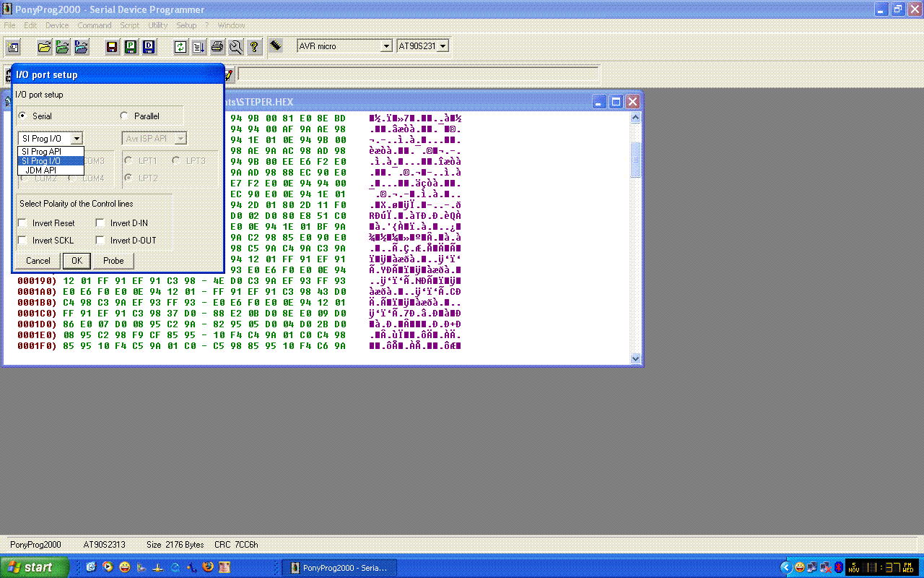Enable Invert Reset checkbox
924x578 pixels.
[x=22, y=223]
